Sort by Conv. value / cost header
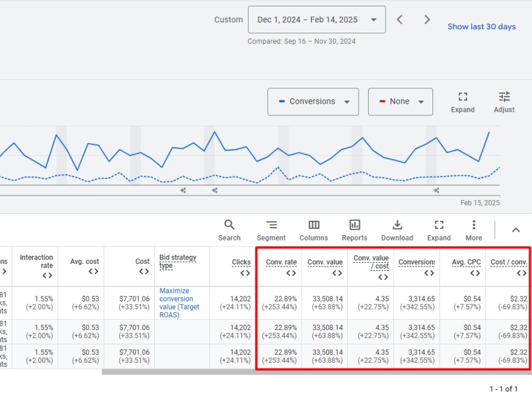The width and height of the screenshot is (532, 399). 371,262
